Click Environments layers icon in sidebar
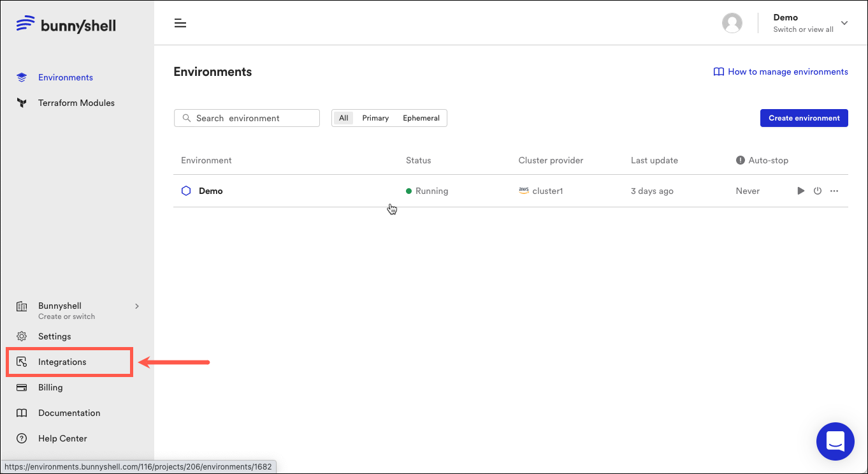868x474 pixels. pyautogui.click(x=22, y=77)
